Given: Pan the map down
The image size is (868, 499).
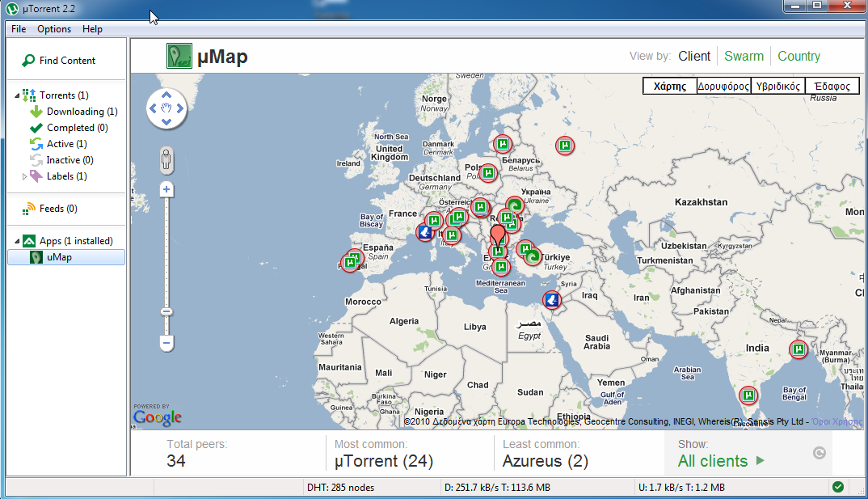Looking at the screenshot, I should [x=166, y=122].
